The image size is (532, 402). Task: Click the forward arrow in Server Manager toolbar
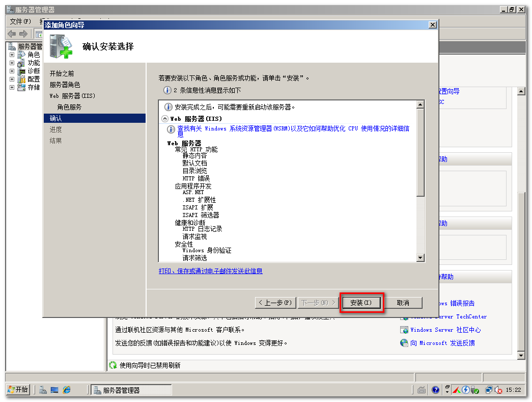pyautogui.click(x=23, y=34)
